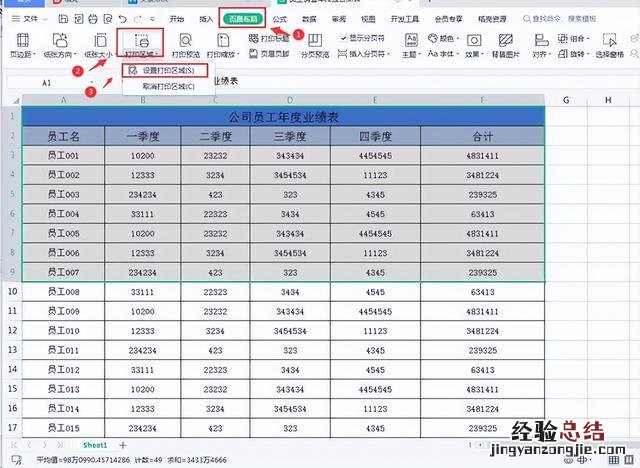Switch to the 审阅 Review tab
Image resolution: width=640 pixels, height=468 pixels.
338,19
